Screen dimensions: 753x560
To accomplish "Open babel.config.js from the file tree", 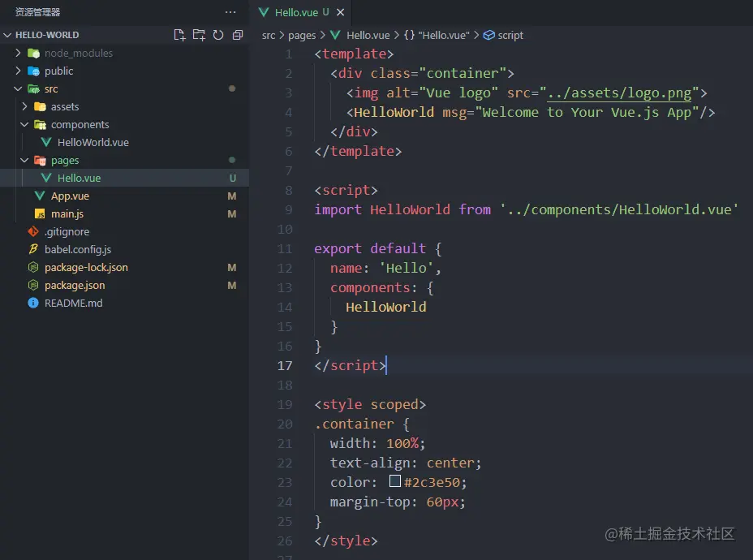I will [78, 249].
